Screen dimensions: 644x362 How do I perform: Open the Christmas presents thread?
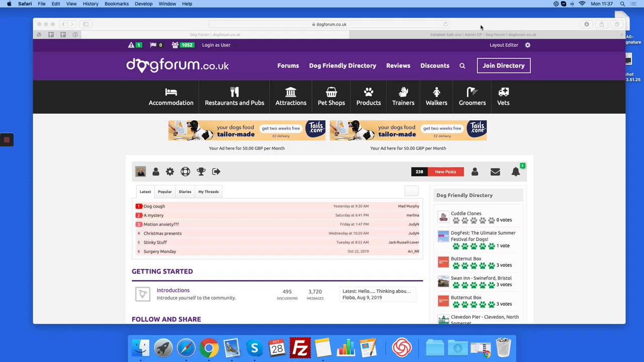click(163, 233)
